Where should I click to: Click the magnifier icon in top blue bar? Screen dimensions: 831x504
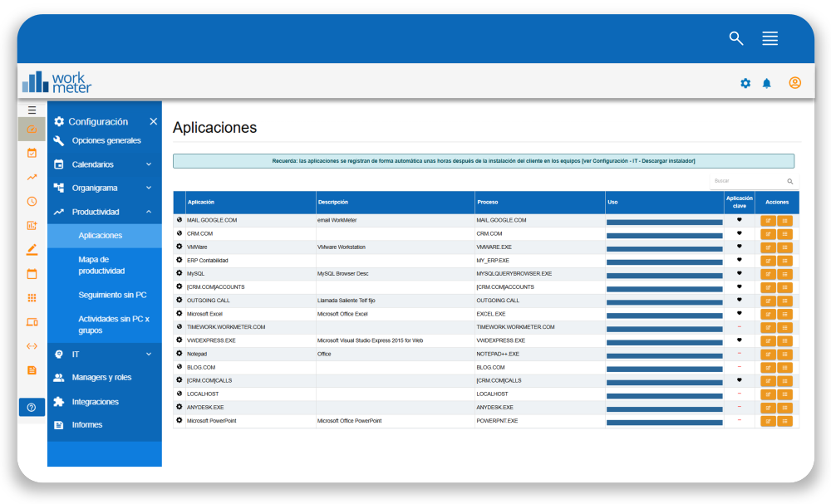735,38
